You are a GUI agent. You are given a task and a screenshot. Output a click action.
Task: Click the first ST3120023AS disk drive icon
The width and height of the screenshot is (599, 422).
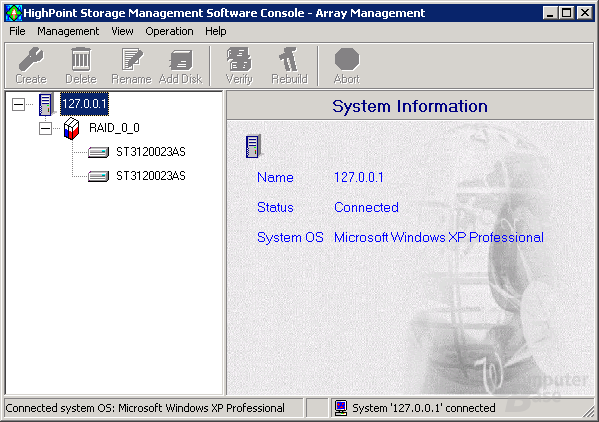(x=98, y=152)
